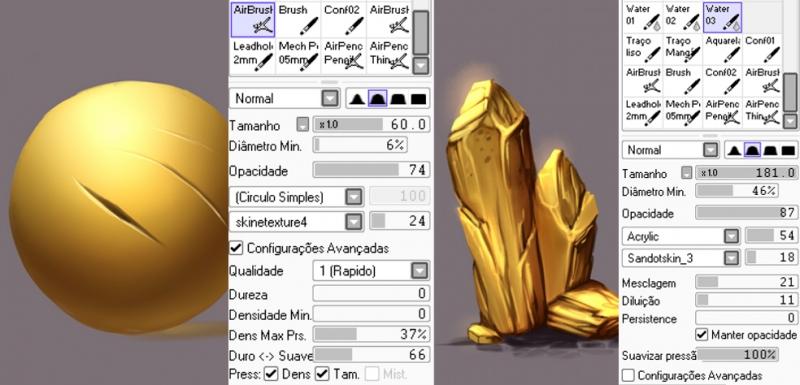The height and width of the screenshot is (385, 800).
Task: Select highlighted rounded edge shape in left panel
Action: [x=378, y=98]
